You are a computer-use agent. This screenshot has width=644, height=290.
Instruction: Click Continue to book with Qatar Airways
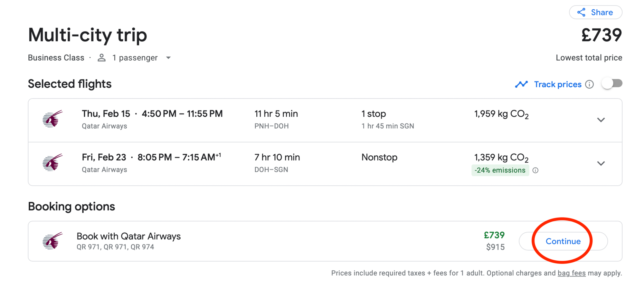[563, 241]
